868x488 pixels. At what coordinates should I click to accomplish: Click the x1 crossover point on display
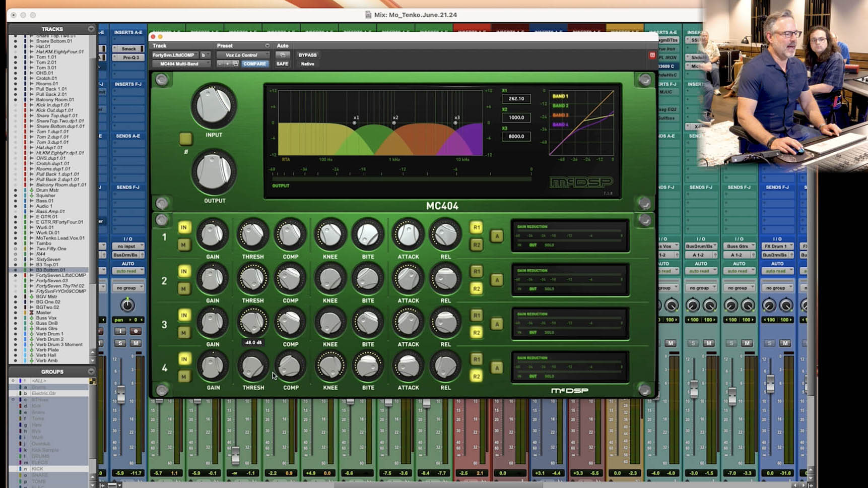click(355, 123)
